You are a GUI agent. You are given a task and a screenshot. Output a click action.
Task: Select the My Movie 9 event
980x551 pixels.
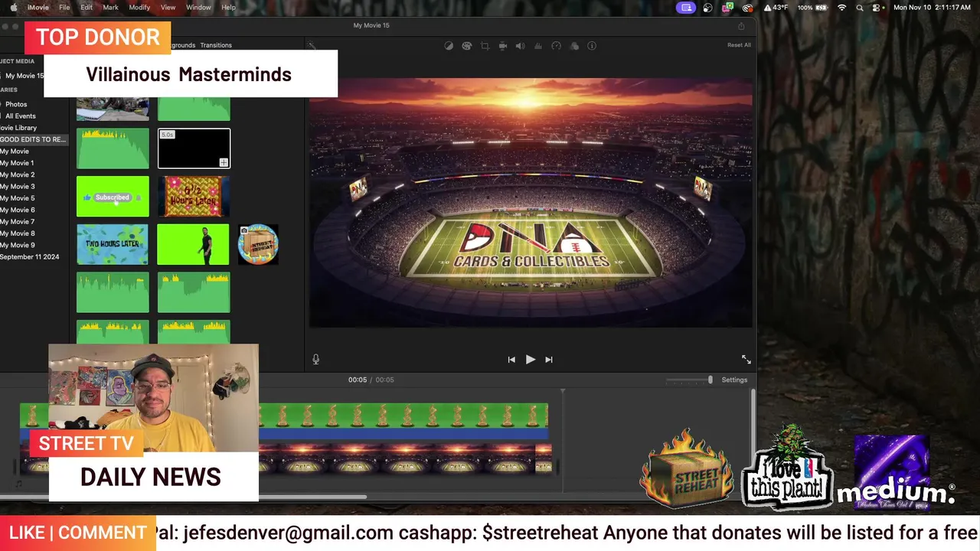pos(17,246)
